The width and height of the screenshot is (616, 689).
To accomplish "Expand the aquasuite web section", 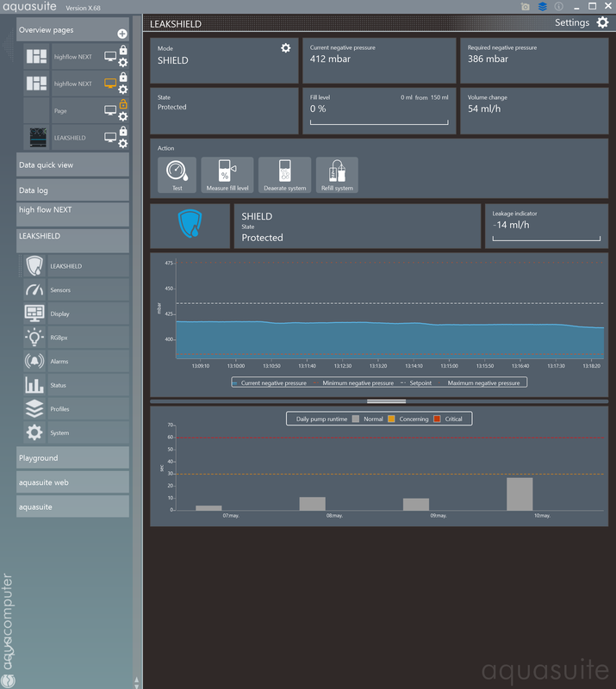I will (72, 482).
